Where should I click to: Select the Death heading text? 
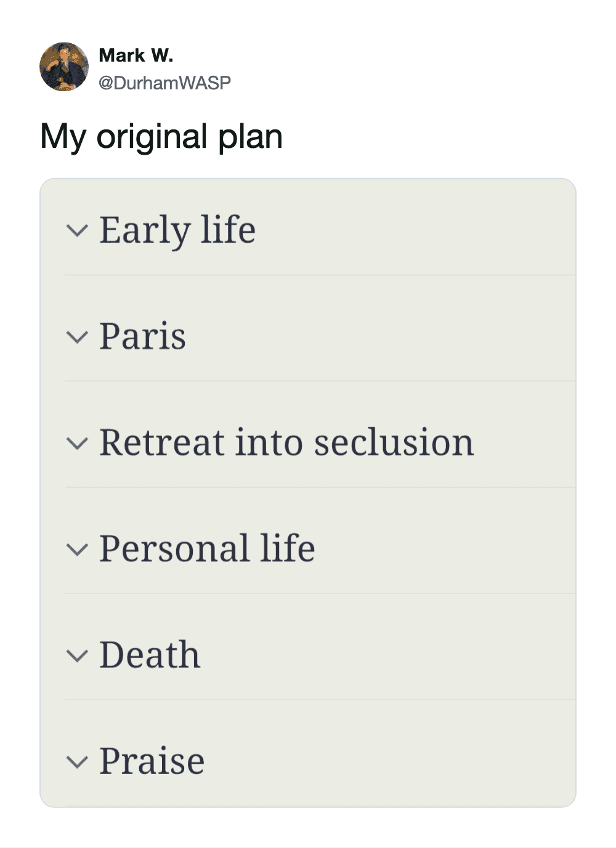(x=150, y=655)
